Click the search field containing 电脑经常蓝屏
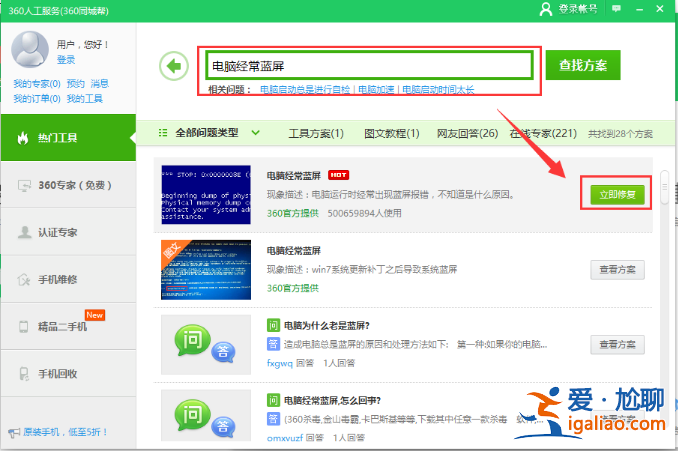The image size is (678, 451). pos(369,66)
